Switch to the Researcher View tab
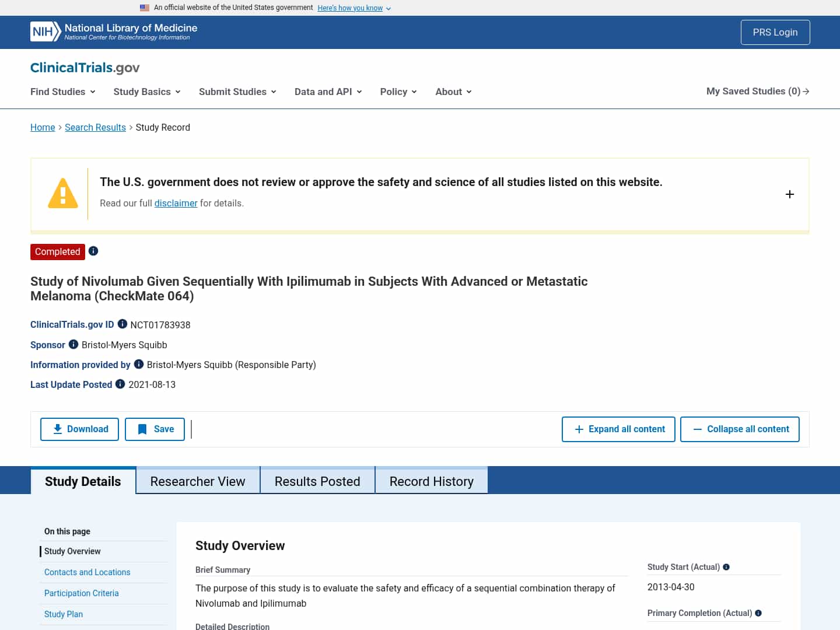The width and height of the screenshot is (840, 630). click(198, 481)
